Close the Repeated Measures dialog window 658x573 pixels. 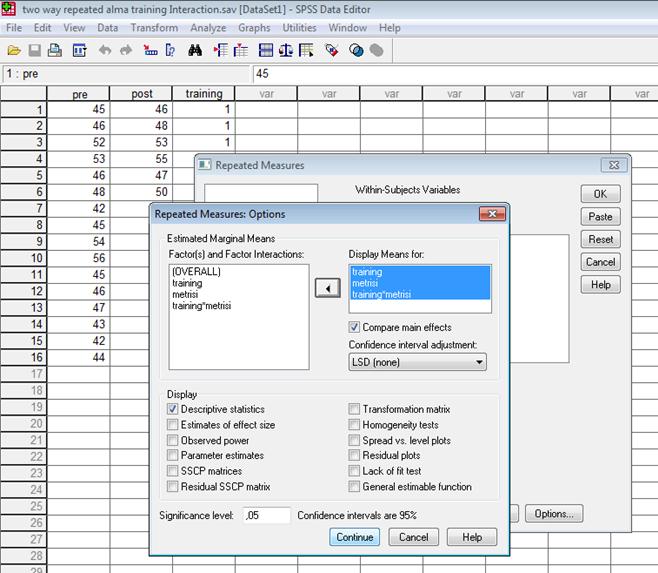614,165
